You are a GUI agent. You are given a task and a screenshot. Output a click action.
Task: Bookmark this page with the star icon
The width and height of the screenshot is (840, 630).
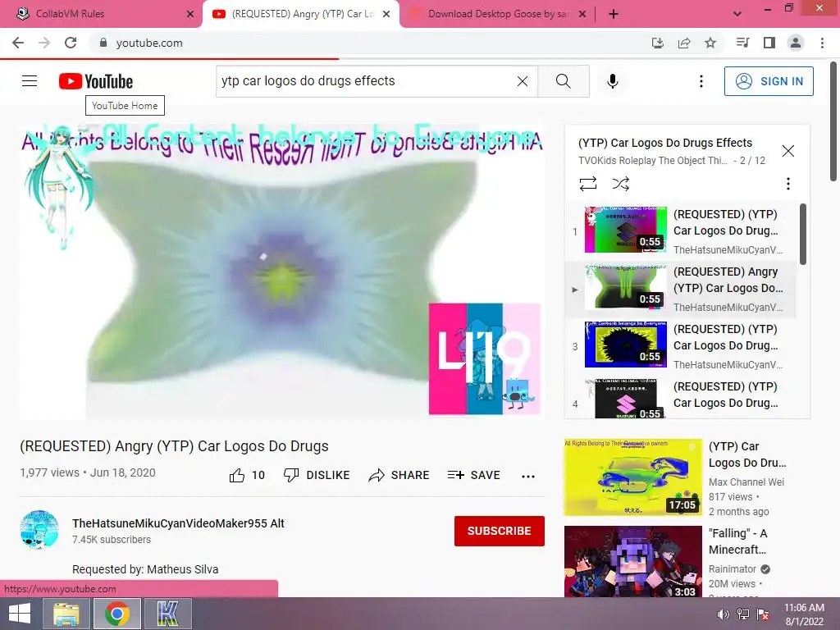[x=710, y=43]
